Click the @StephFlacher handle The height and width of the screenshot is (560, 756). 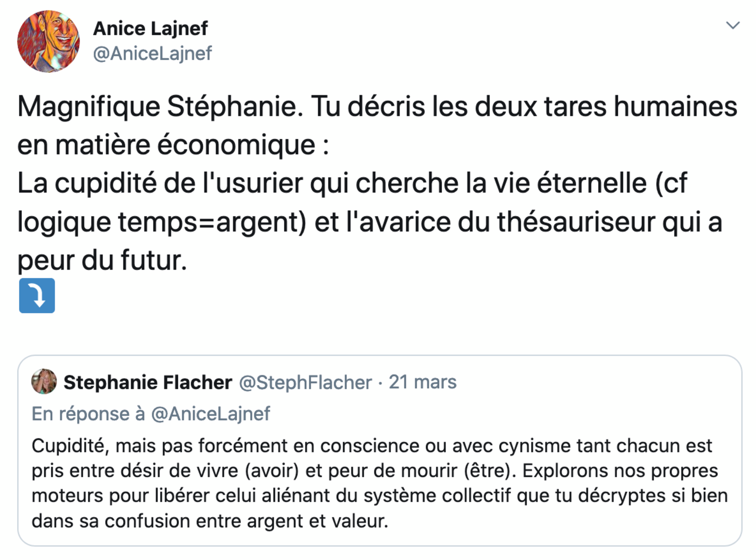coord(305,382)
